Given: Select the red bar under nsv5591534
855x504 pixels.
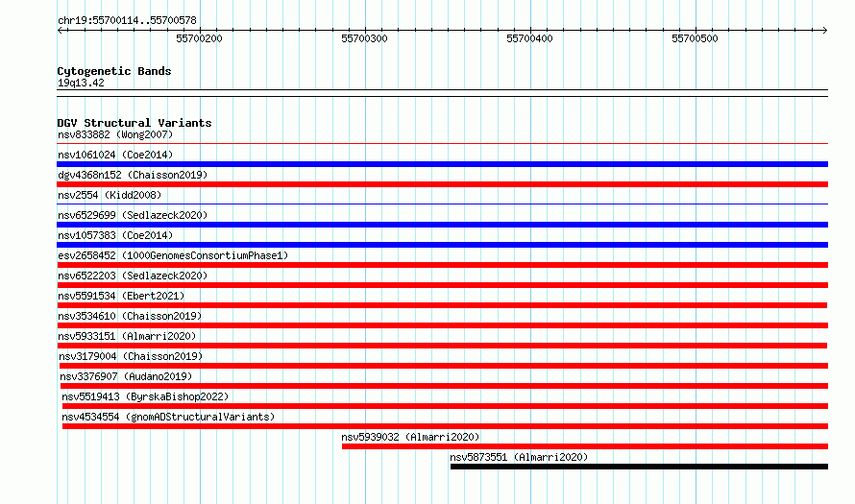Looking at the screenshot, I should click(x=442, y=305).
